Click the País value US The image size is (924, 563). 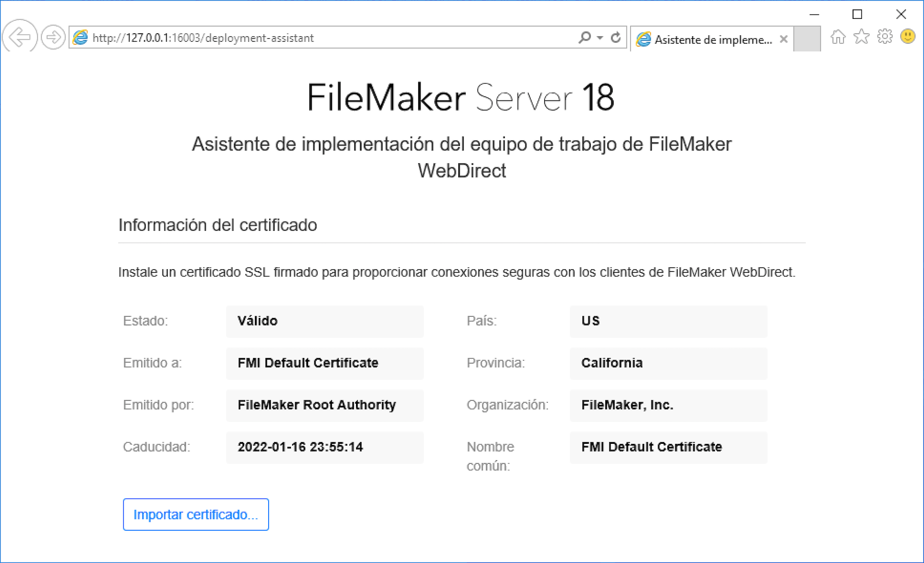pos(668,321)
